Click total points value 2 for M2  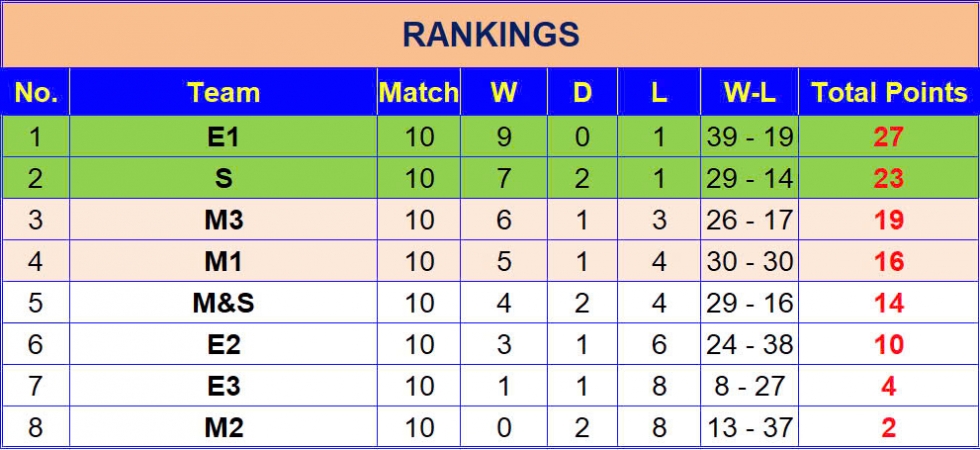click(889, 428)
